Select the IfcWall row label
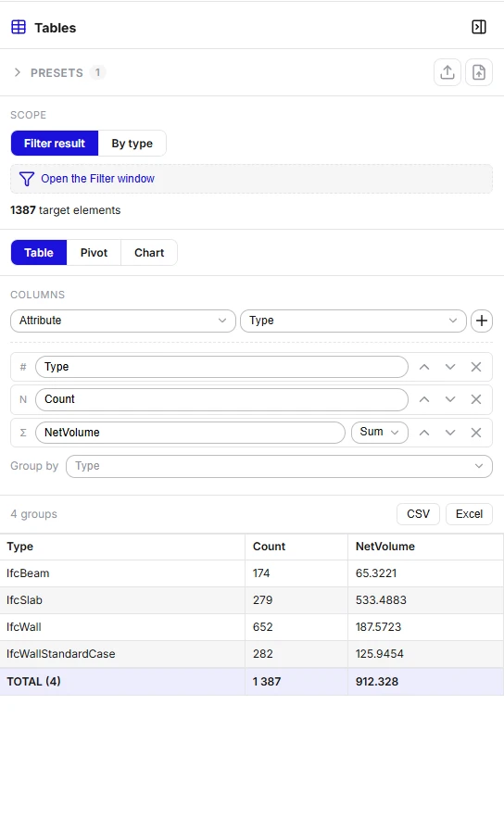 (24, 627)
